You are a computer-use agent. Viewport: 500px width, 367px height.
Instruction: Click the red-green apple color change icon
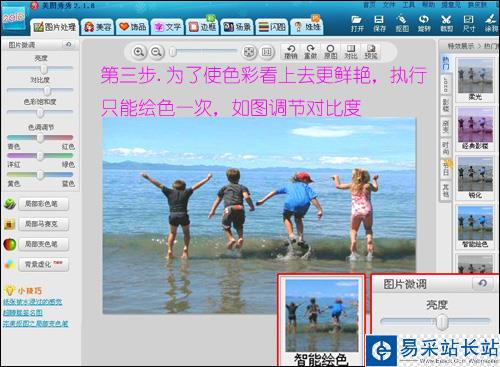pyautogui.click(x=10, y=245)
